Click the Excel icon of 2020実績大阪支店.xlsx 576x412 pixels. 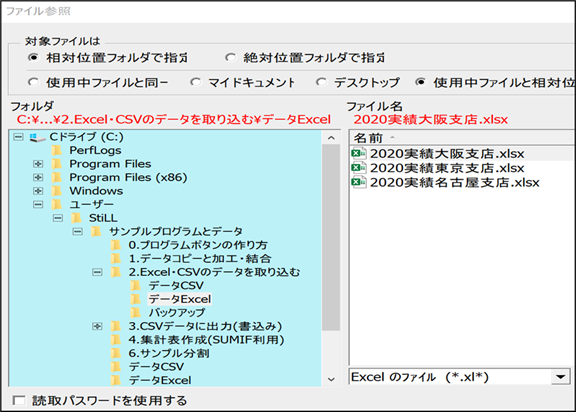[x=359, y=153]
